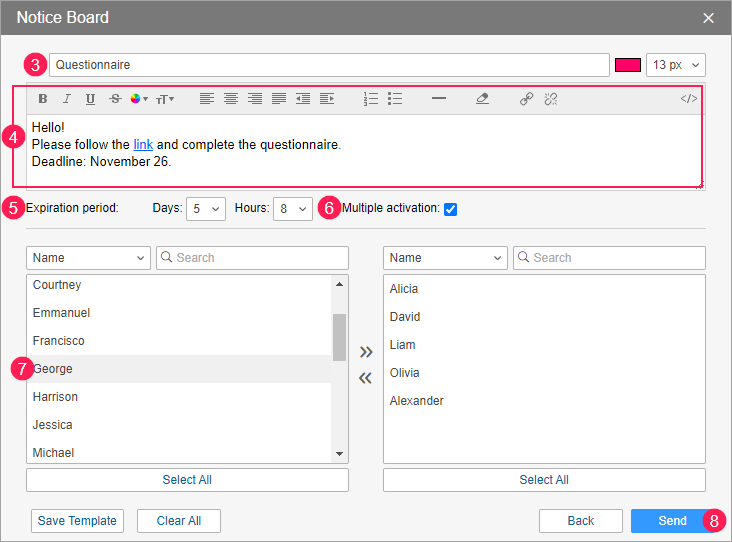This screenshot has height=542, width=732.
Task: Toggle bold formatting in the editor toolbar
Action: (x=43, y=99)
